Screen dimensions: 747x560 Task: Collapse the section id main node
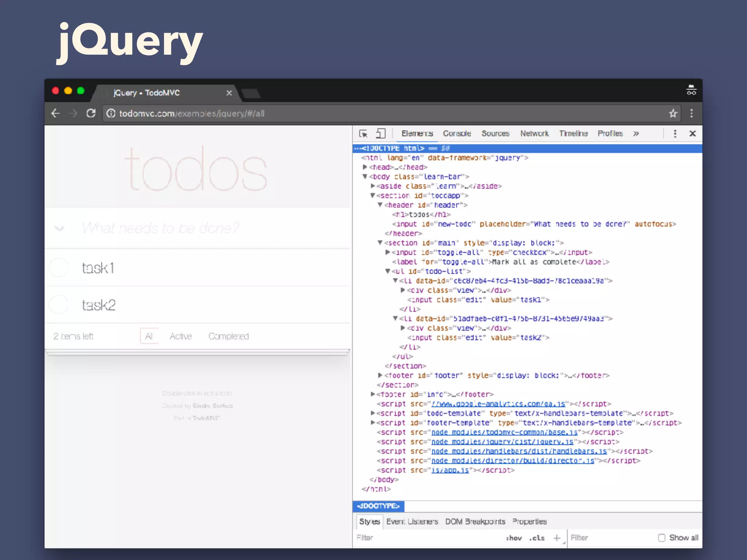[x=380, y=243]
